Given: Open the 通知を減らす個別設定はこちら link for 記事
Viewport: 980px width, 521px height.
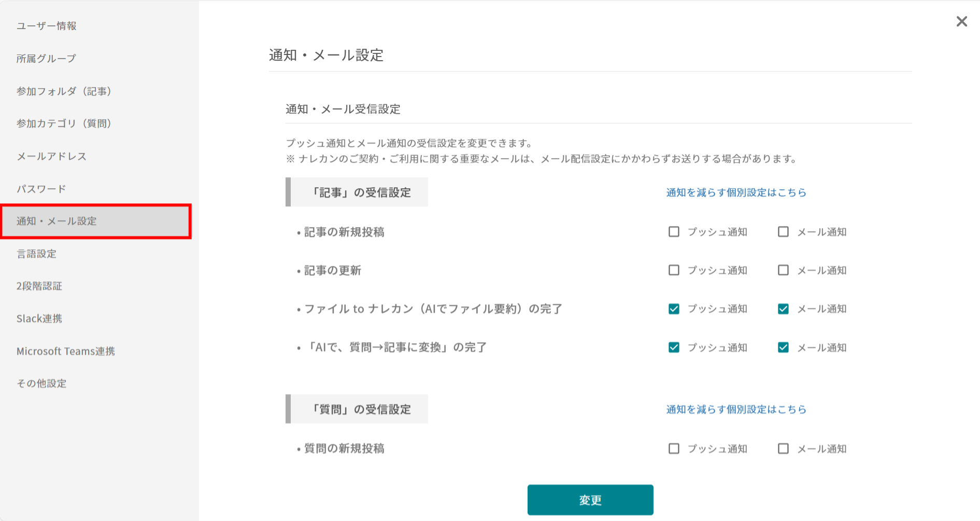Looking at the screenshot, I should 735,192.
